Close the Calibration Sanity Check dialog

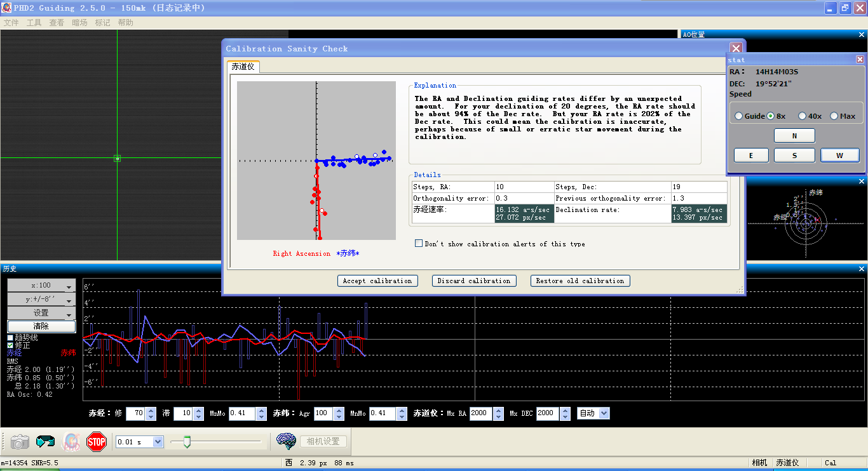tap(736, 48)
